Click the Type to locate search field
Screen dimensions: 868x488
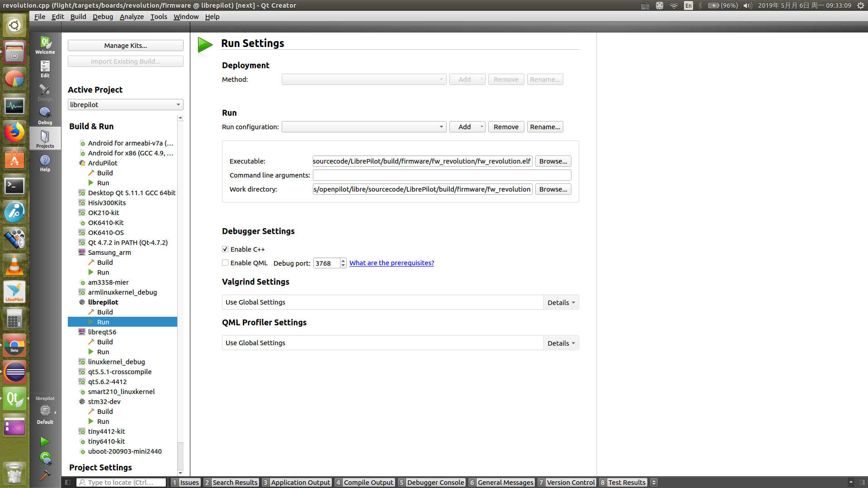pos(121,482)
